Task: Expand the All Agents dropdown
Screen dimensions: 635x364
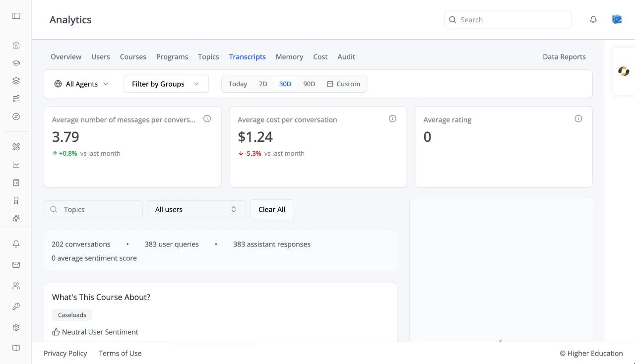Action: pos(81,84)
